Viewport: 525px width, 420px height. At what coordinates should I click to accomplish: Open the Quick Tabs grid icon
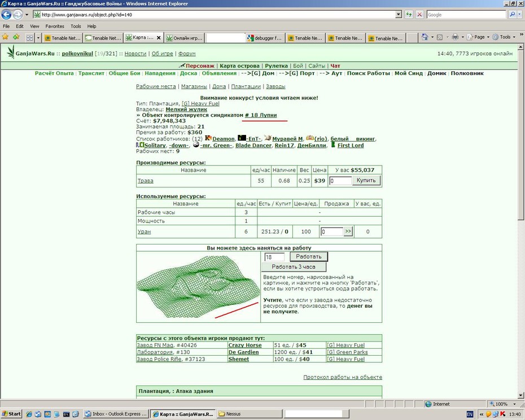[30, 38]
